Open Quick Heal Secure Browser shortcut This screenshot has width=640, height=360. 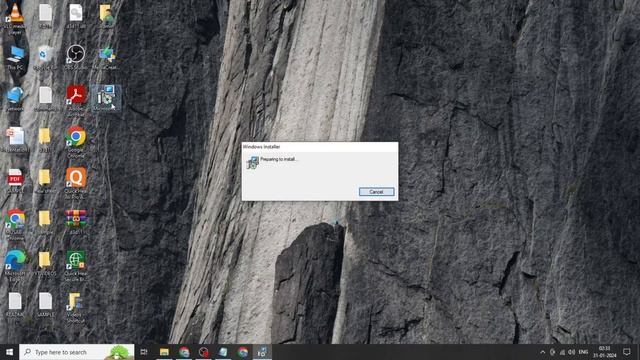tap(76, 265)
